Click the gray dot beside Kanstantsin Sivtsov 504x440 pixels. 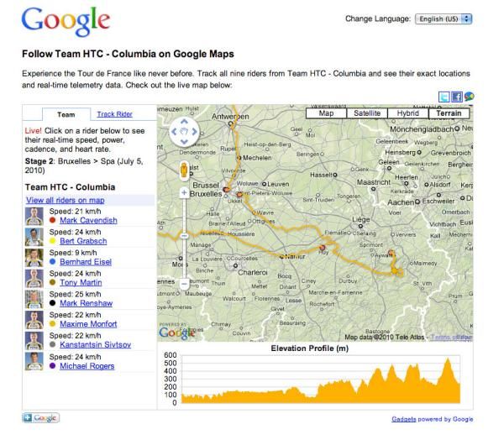pos(52,344)
